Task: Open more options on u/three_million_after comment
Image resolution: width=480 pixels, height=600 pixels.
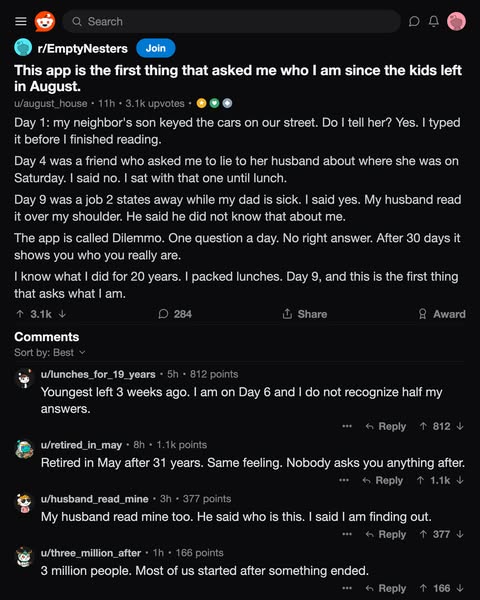Action: click(x=347, y=588)
